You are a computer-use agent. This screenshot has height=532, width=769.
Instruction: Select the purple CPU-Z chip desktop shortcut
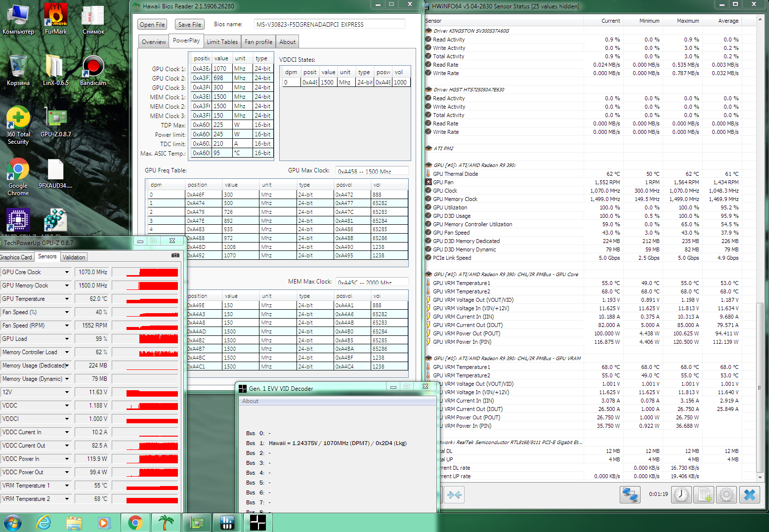18,219
